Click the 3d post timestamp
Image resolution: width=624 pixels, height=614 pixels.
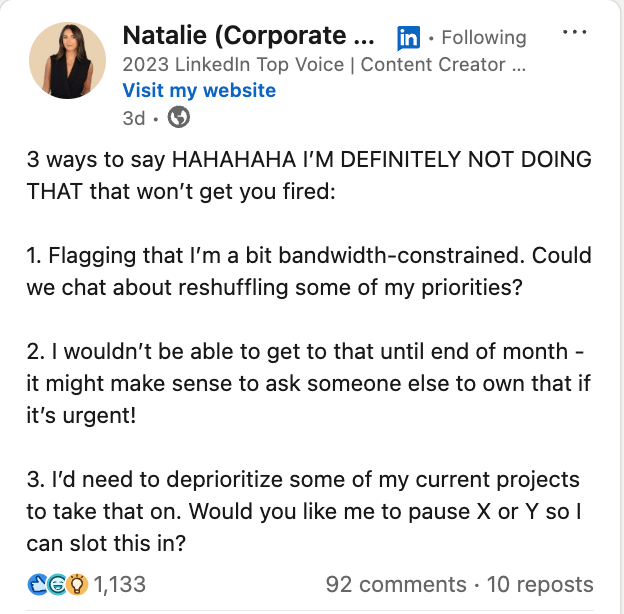pos(134,118)
